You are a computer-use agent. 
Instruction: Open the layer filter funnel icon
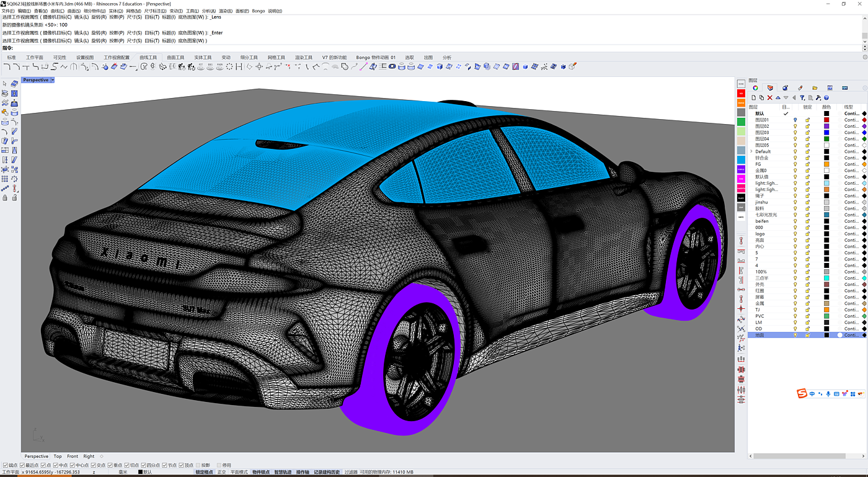click(x=802, y=98)
